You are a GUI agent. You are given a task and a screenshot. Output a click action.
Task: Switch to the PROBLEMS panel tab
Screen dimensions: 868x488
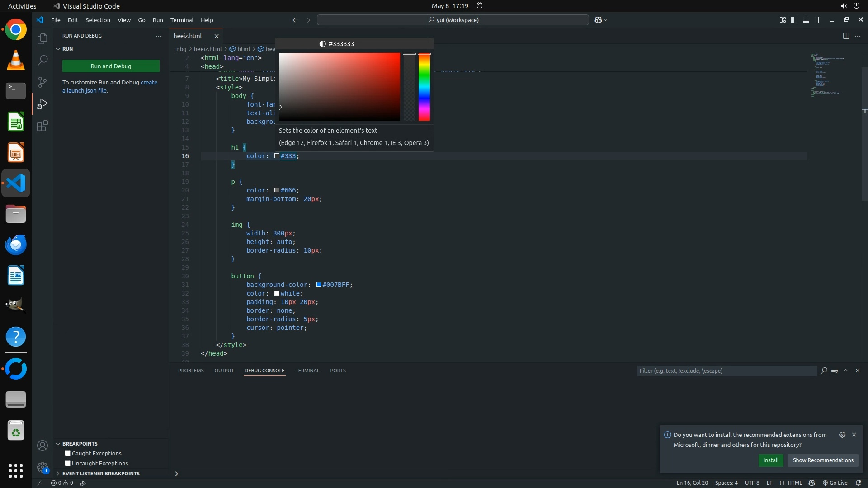190,371
